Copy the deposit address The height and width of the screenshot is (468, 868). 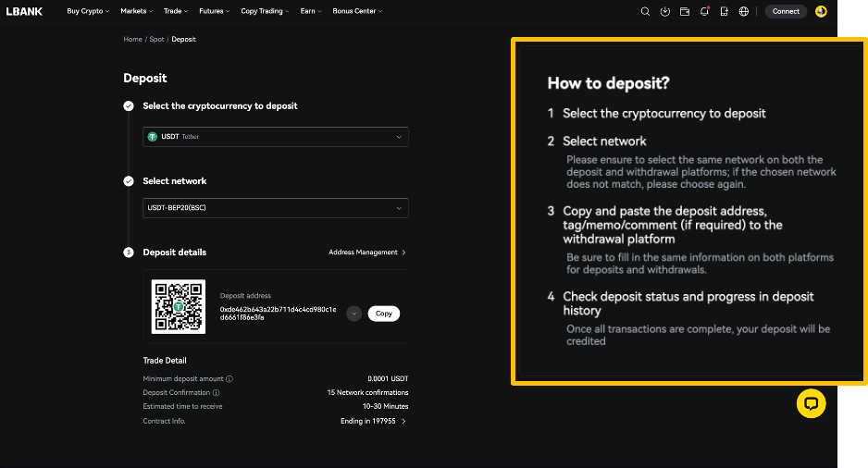pyautogui.click(x=384, y=314)
